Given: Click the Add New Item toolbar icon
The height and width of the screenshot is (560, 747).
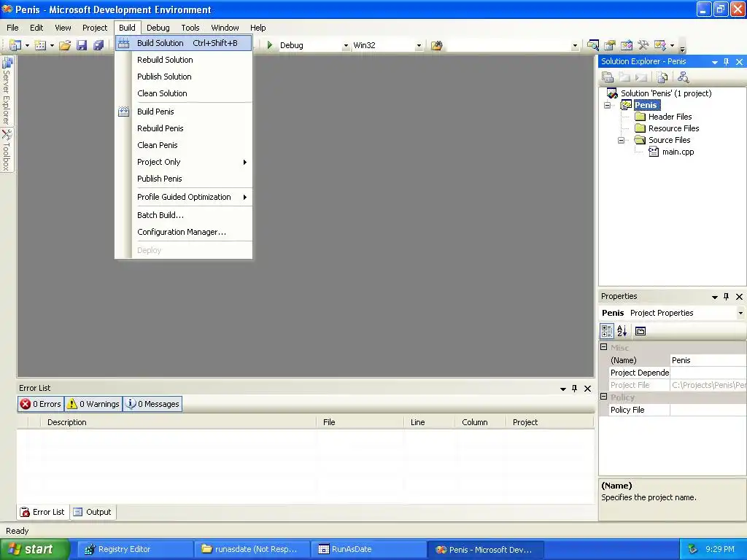Looking at the screenshot, I should coord(41,45).
